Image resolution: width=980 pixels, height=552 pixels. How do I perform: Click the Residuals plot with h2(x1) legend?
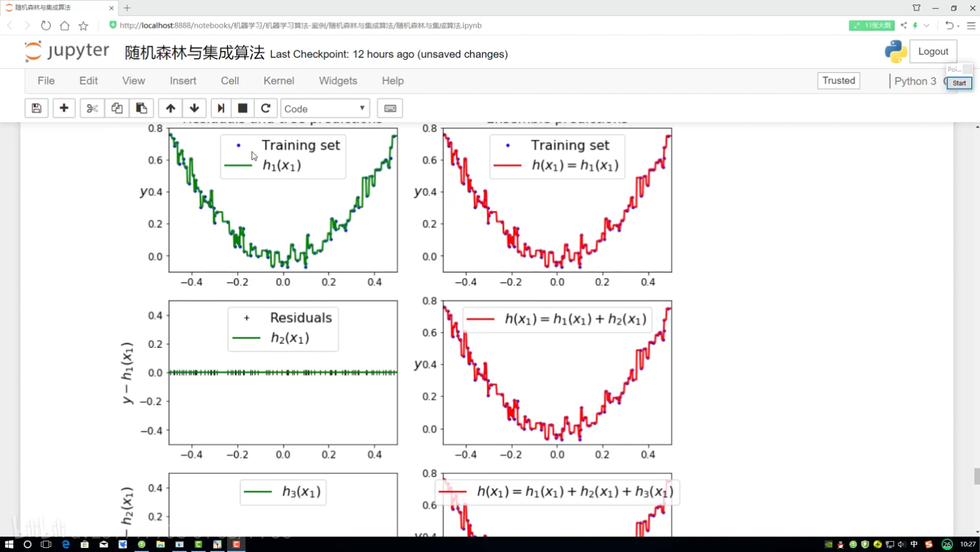[283, 373]
